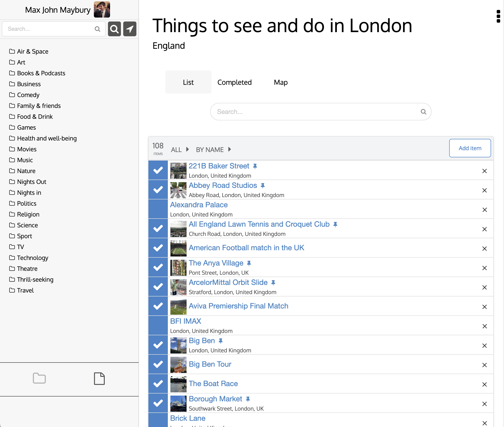
Task: Click the folder icon at bottom left
Action: pos(40,378)
